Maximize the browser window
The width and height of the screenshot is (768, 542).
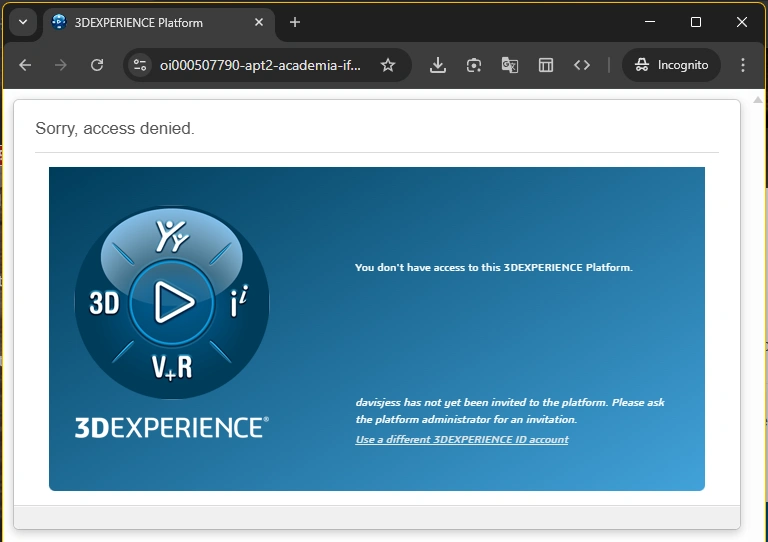pos(696,22)
